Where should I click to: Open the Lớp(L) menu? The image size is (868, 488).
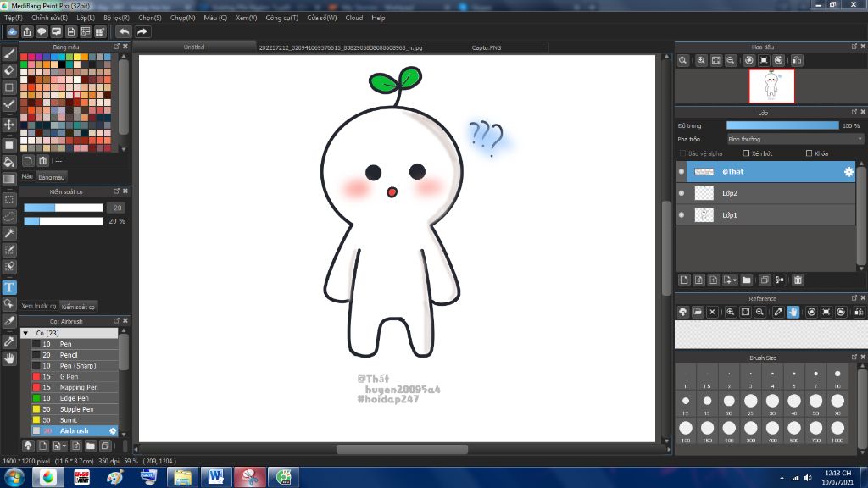coord(86,18)
